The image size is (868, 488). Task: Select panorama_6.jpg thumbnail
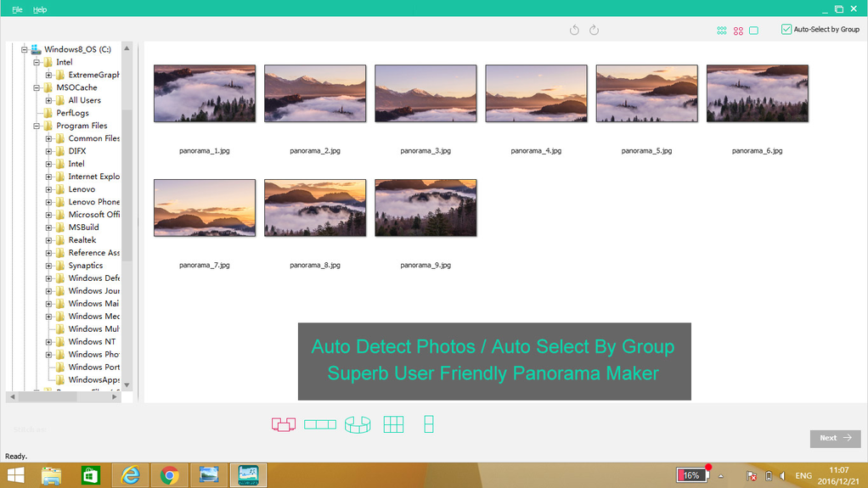[x=758, y=93]
